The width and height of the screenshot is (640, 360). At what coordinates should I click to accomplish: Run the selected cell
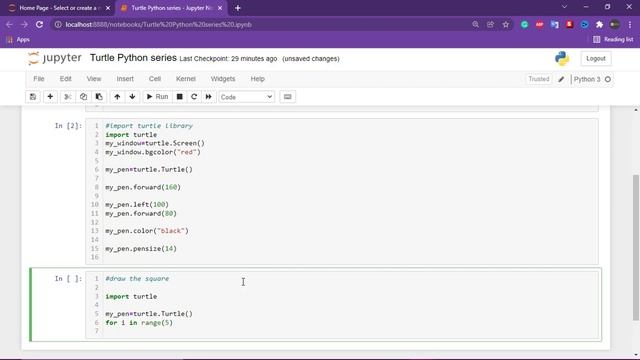[x=157, y=97]
